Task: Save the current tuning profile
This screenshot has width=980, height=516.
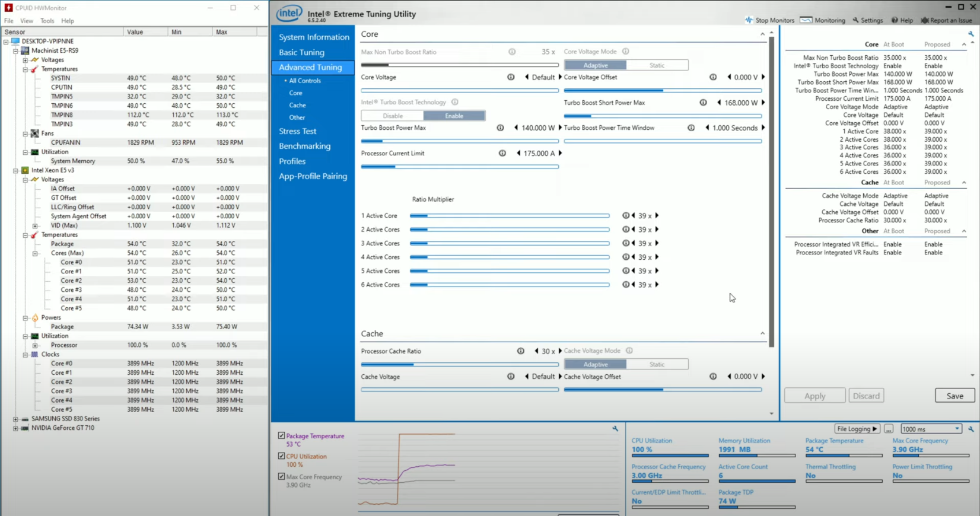Action: [x=954, y=396]
